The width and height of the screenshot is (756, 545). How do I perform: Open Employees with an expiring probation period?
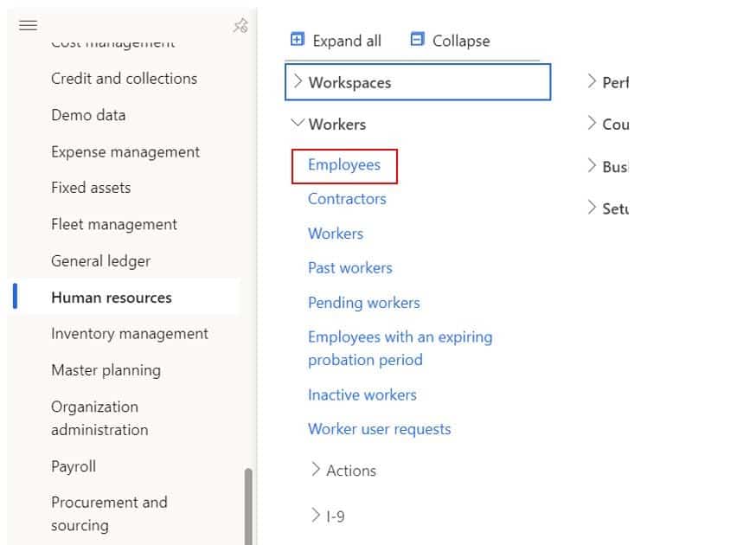400,349
